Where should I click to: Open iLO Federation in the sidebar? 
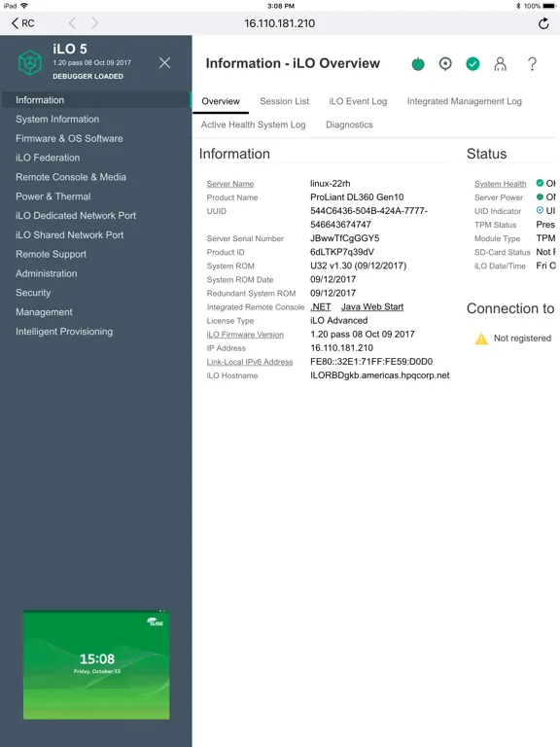(x=48, y=158)
